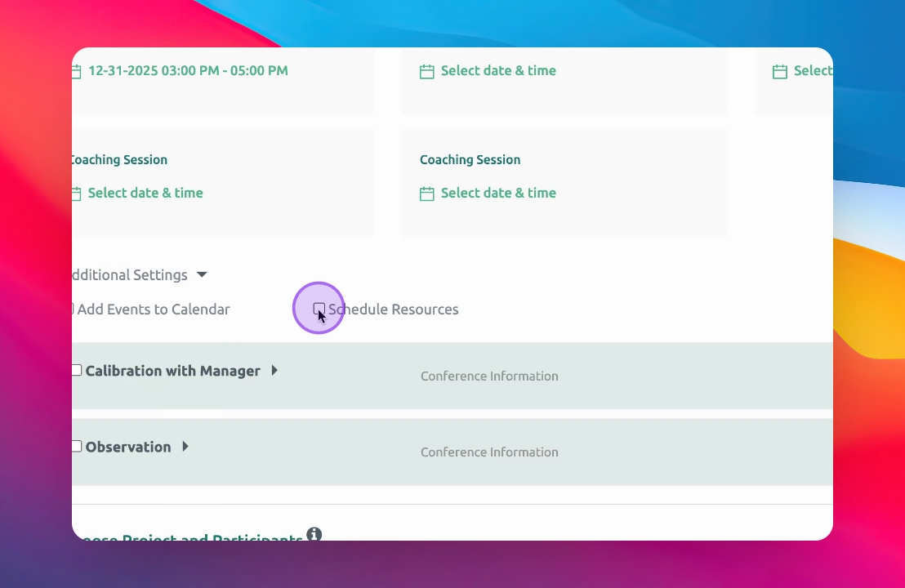The image size is (905, 588).
Task: Collapse the Additional Settings dropdown arrow
Action: 202,274
